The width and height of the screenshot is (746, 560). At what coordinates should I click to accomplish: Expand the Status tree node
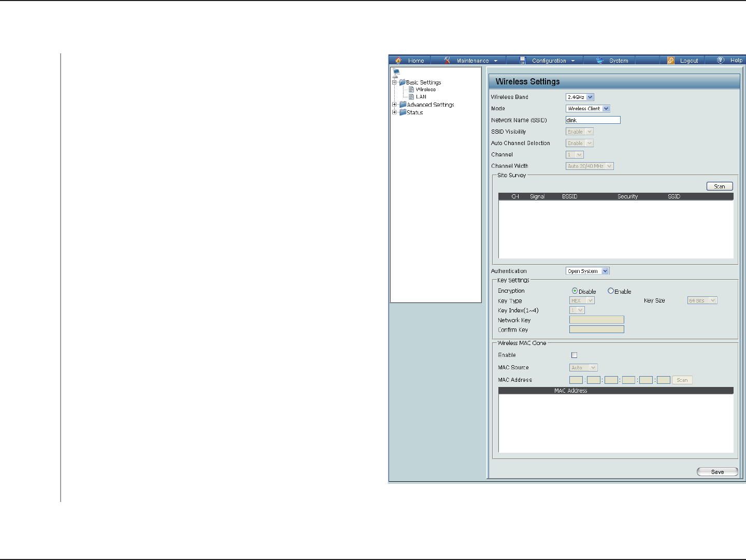point(394,112)
